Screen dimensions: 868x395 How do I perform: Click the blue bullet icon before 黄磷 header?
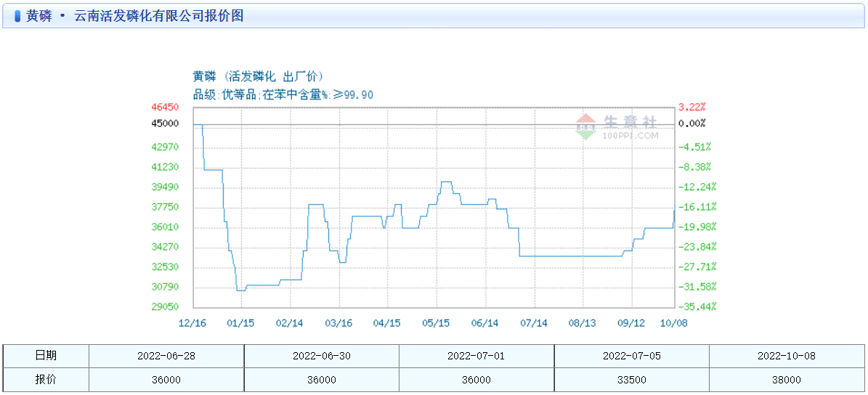[x=17, y=17]
